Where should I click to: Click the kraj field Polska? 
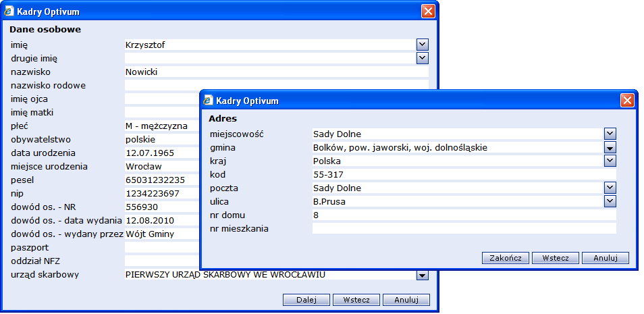pos(458,161)
